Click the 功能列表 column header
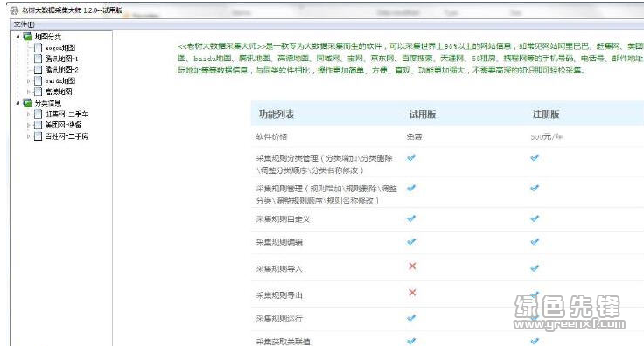The width and height of the screenshot is (644, 346). [276, 114]
